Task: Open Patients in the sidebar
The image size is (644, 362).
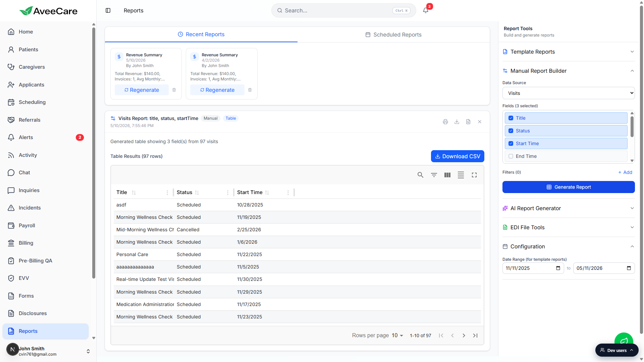Action: (46, 50)
